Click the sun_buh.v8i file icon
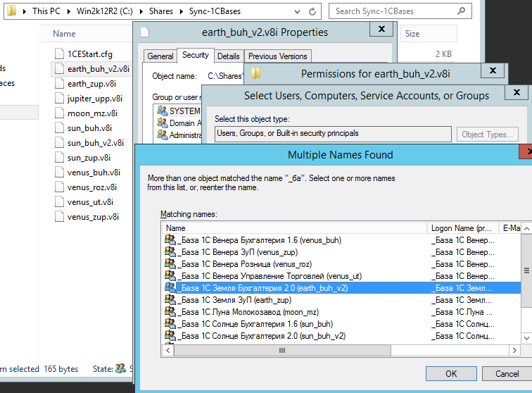This screenshot has width=532, height=393. pyautogui.click(x=59, y=127)
